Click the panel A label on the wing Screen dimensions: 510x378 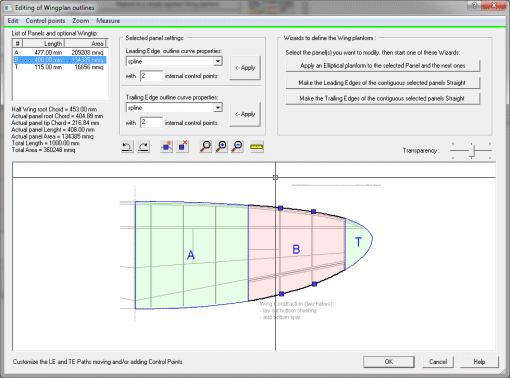pyautogui.click(x=191, y=255)
